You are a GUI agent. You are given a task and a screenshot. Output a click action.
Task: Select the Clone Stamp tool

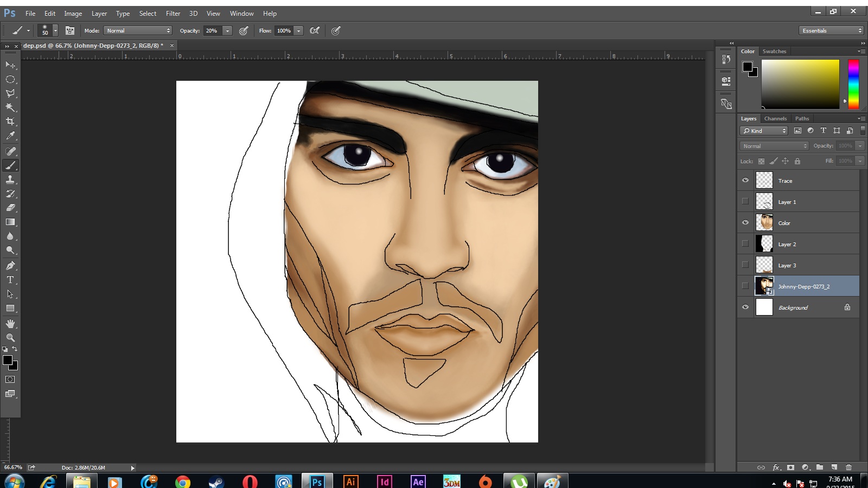tap(10, 179)
